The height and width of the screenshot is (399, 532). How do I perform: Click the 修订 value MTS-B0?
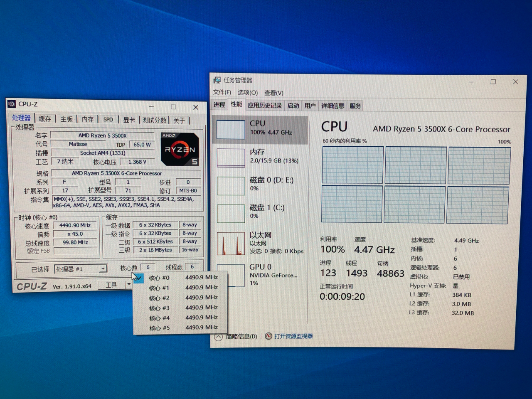coord(188,190)
